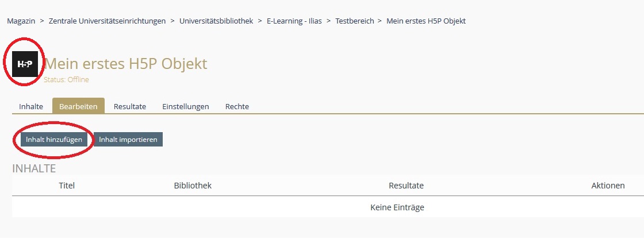Image resolution: width=644 pixels, height=239 pixels.
Task: Navigate to Magazin in the breadcrumb
Action: click(21, 21)
